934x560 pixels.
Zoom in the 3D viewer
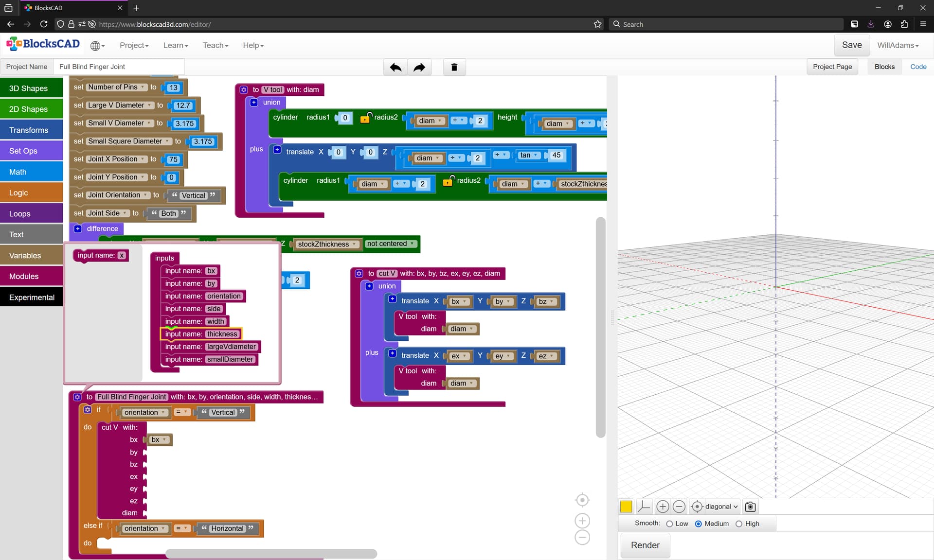[663, 507]
